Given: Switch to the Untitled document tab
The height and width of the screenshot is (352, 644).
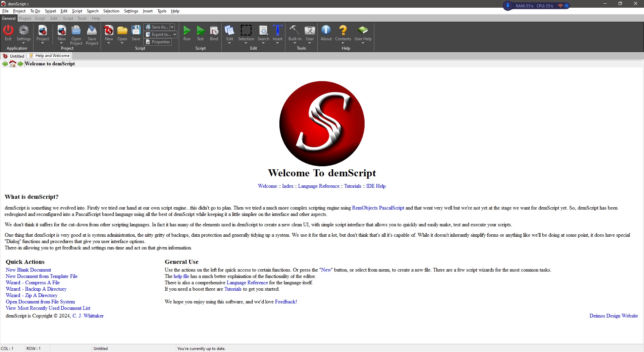Looking at the screenshot, I should pyautogui.click(x=14, y=56).
